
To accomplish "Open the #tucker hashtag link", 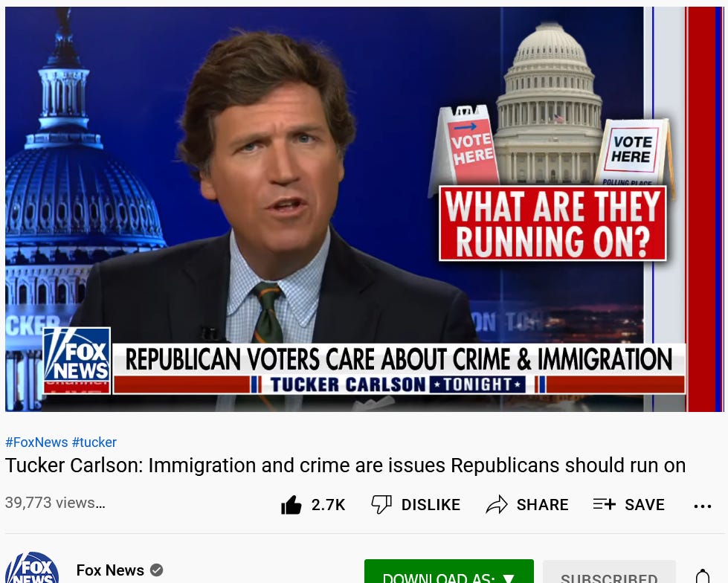I will (94, 442).
